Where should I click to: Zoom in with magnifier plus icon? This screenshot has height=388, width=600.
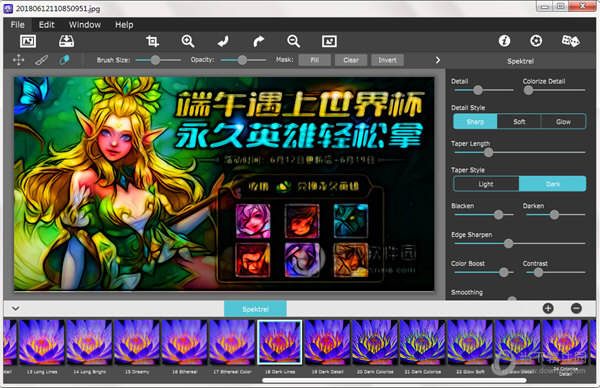(188, 41)
